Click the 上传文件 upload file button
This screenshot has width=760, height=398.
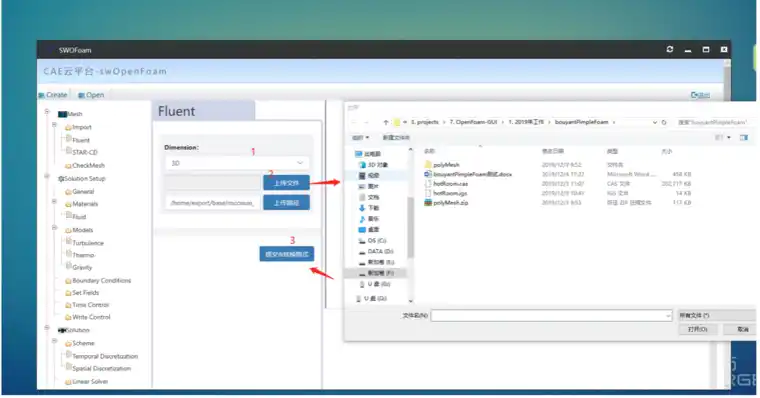(x=286, y=183)
